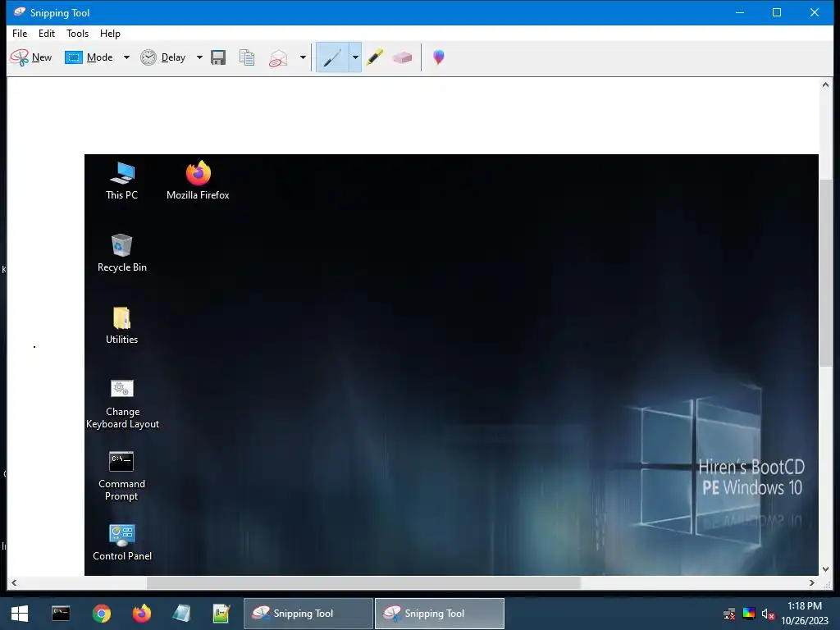Screen dimensions: 840x630
Task: Click Change Keyboard Layout icon in snip
Action: coord(122,404)
